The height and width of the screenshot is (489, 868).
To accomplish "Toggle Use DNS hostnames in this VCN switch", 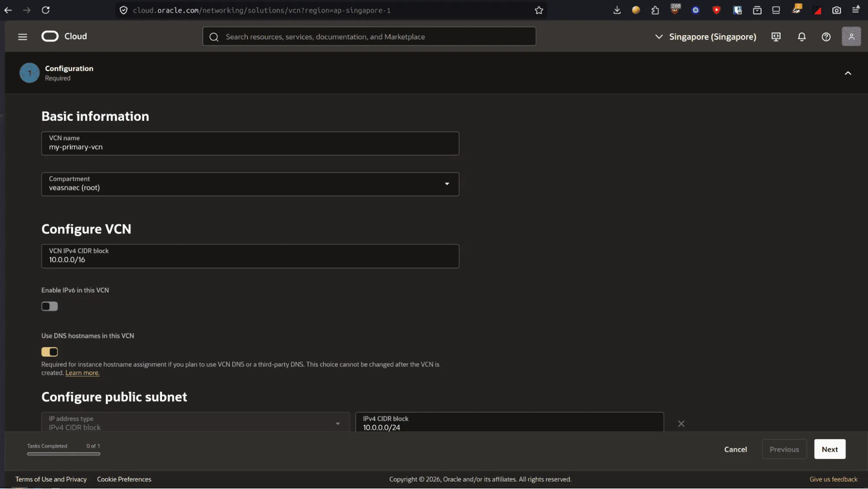I will 50,352.
